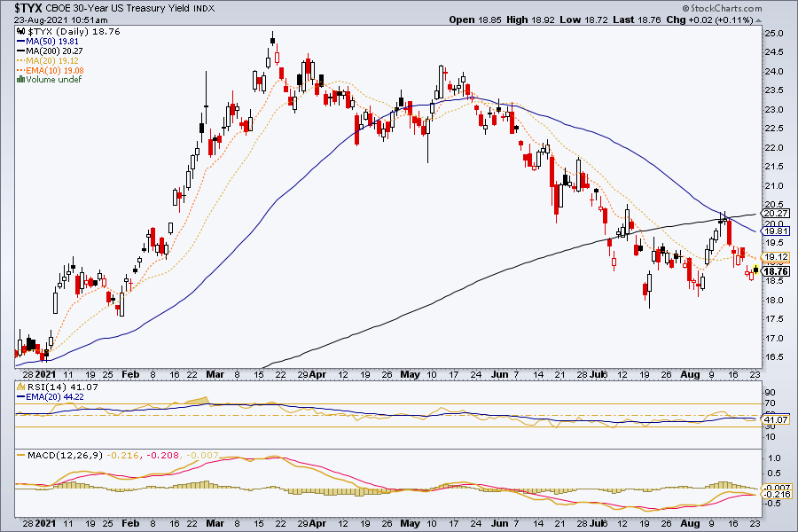Click the 20.27 price tag on right axis

coord(776,214)
